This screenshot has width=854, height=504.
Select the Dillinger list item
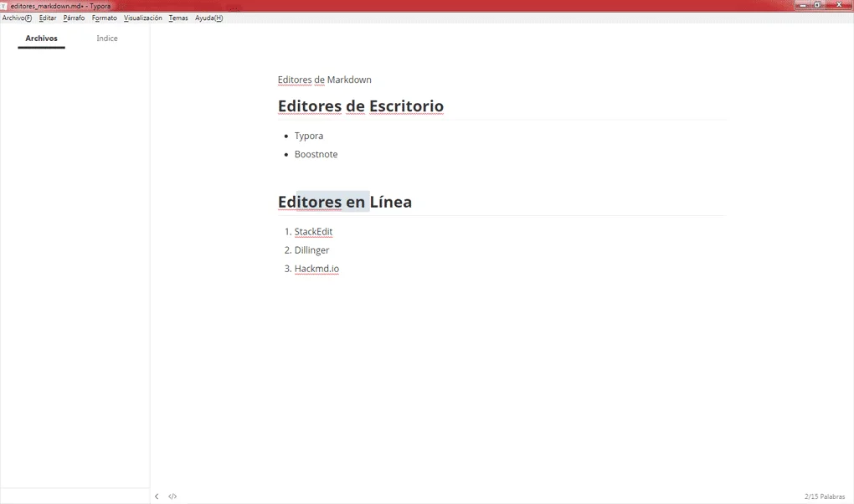(311, 249)
